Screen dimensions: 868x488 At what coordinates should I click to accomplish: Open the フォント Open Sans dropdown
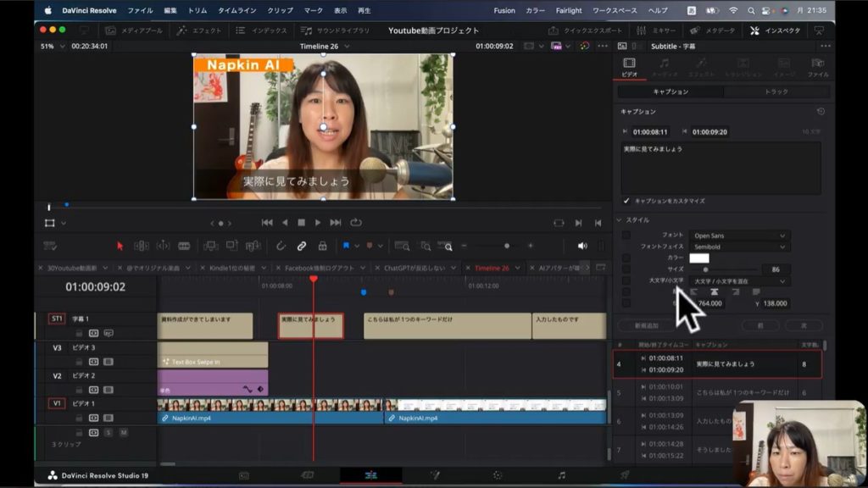738,236
